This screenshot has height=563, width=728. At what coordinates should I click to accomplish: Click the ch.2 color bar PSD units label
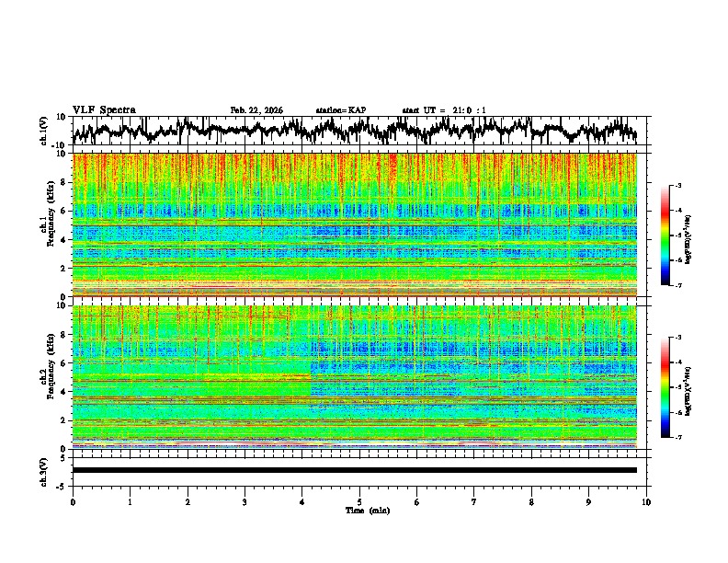688,392
